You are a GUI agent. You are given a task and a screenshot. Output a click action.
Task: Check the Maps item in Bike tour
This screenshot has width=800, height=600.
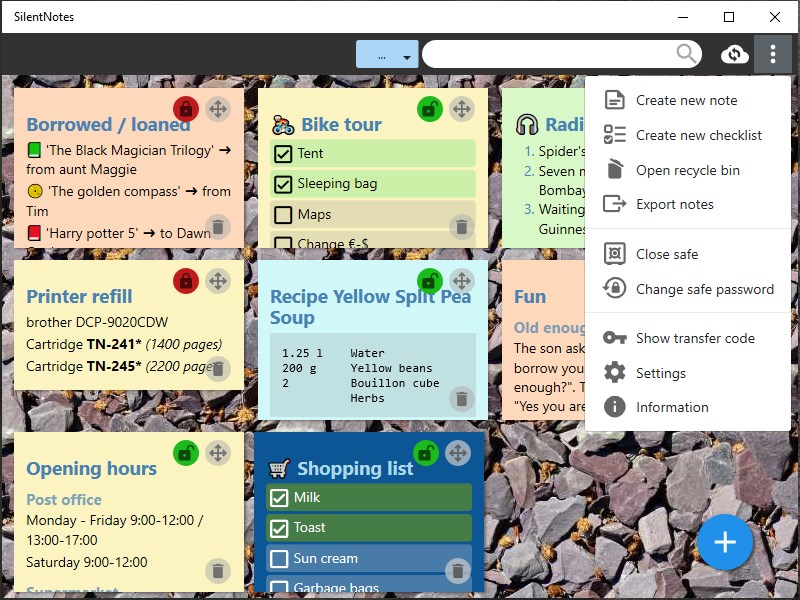pyautogui.click(x=283, y=215)
